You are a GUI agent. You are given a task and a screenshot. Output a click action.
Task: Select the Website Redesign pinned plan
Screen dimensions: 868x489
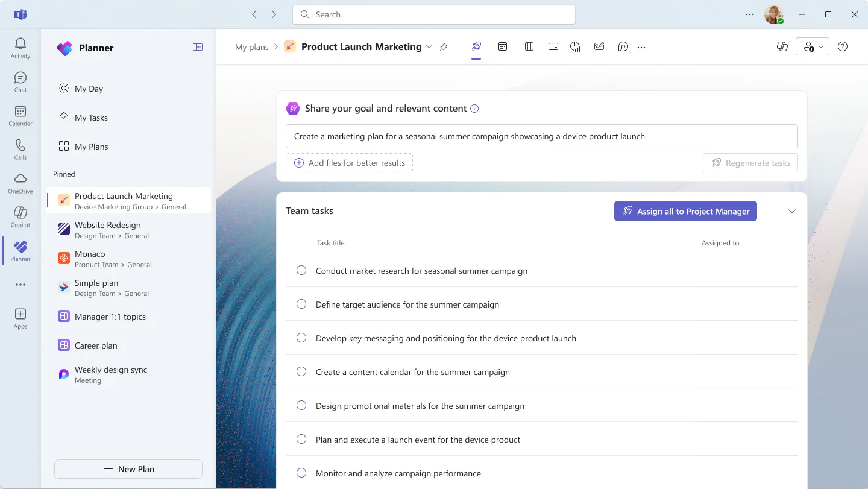(129, 230)
